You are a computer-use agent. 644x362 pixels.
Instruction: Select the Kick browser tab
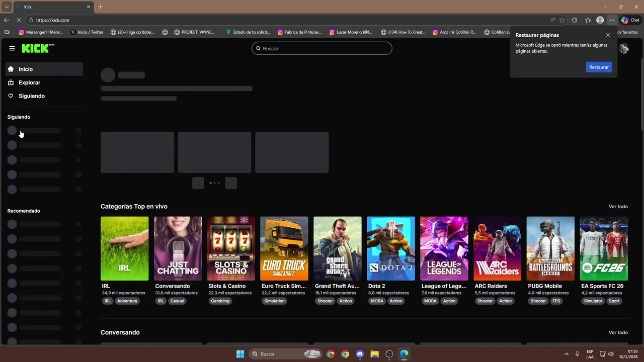(53, 7)
